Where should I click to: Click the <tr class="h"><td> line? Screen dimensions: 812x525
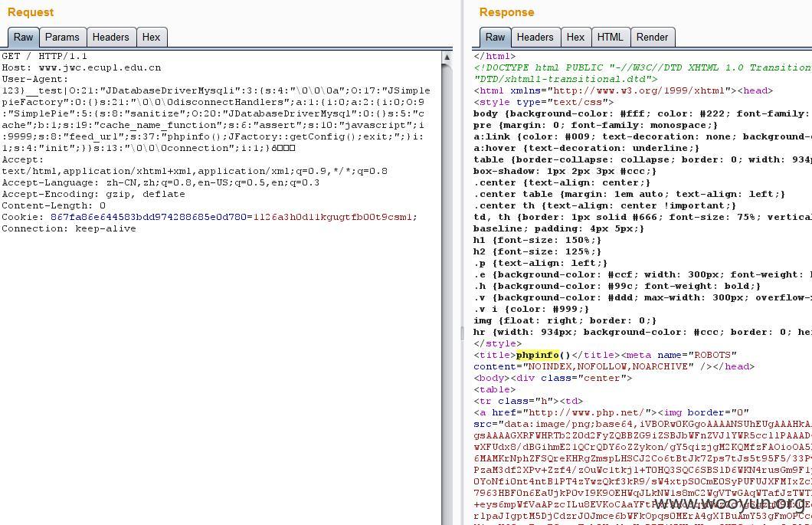(529, 401)
